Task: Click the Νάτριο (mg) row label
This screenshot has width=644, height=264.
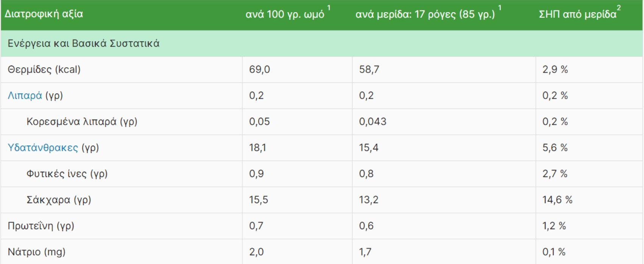Action: [x=36, y=252]
